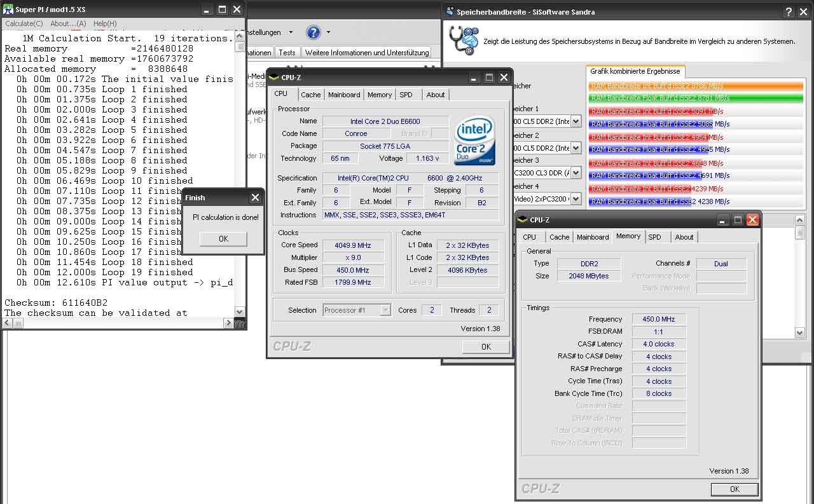Click the scroll-left arrow in Super PI window
814x504 pixels.
pos(9,323)
